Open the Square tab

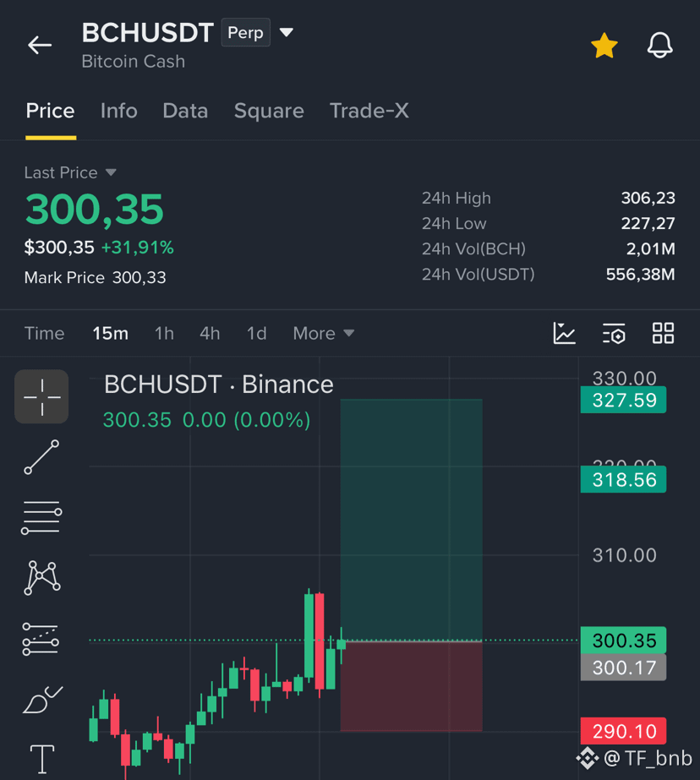tap(269, 111)
